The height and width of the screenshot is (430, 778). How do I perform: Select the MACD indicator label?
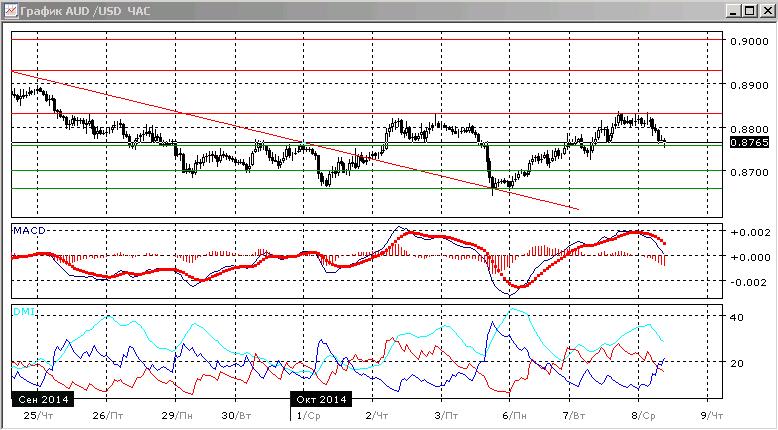(x=29, y=231)
